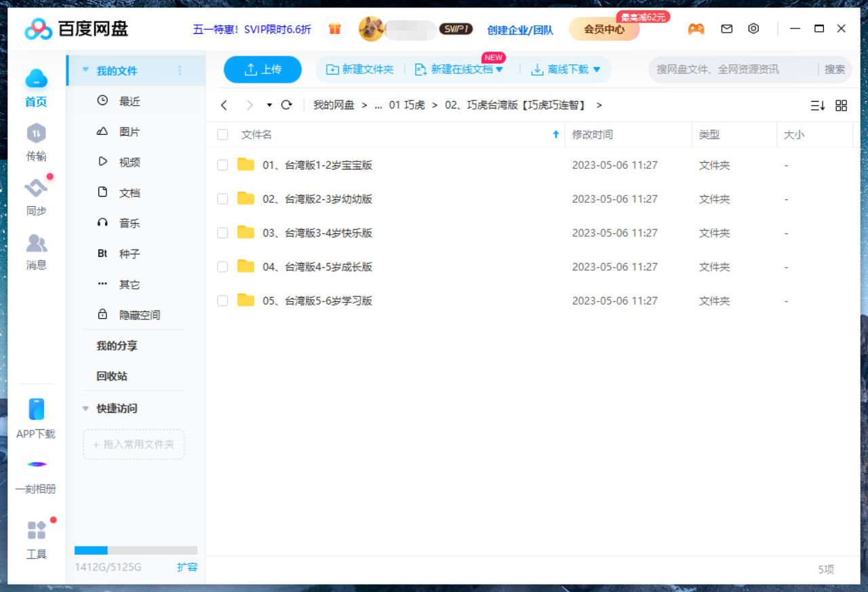Open 我的分享 my shares
The image size is (868, 592).
pos(117,346)
